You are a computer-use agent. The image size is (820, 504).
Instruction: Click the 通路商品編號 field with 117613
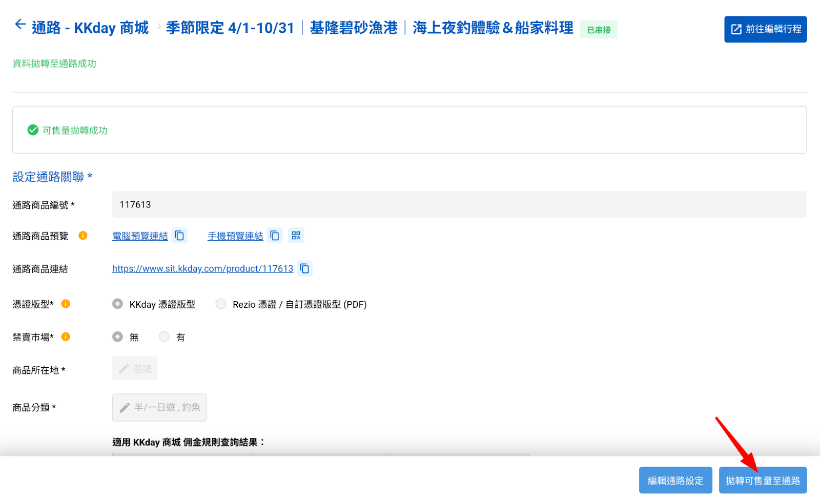click(459, 204)
